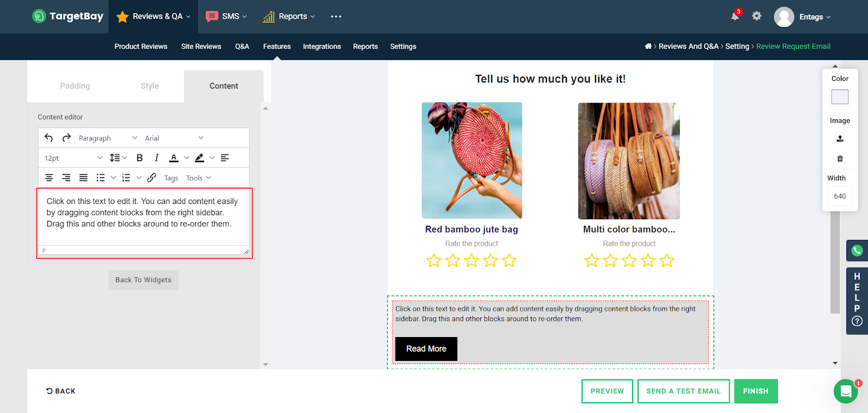Undo last edit in content editor

49,138
